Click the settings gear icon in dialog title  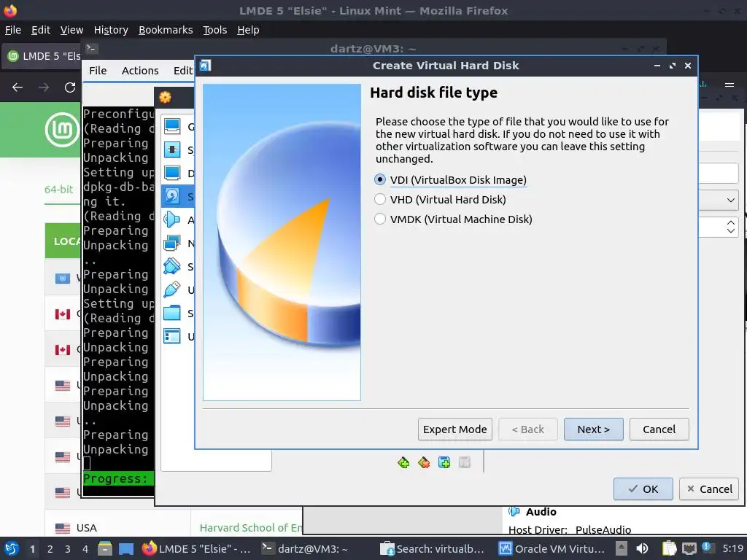pyautogui.click(x=166, y=97)
